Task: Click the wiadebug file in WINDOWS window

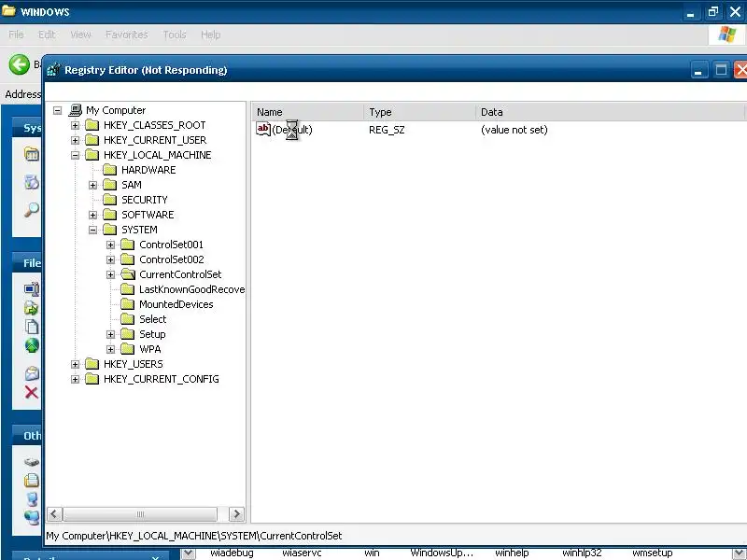Action: (232, 553)
